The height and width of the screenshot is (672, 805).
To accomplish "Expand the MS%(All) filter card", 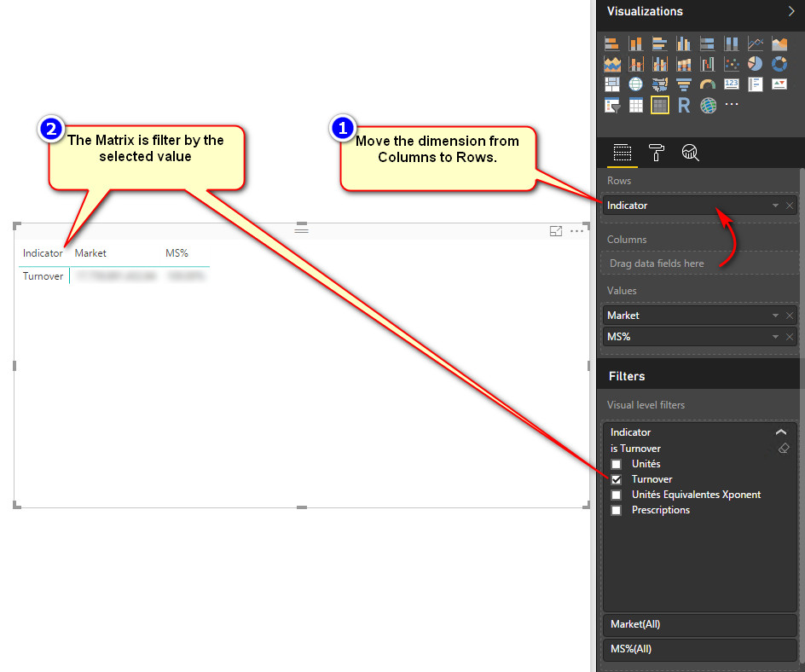I will click(699, 649).
